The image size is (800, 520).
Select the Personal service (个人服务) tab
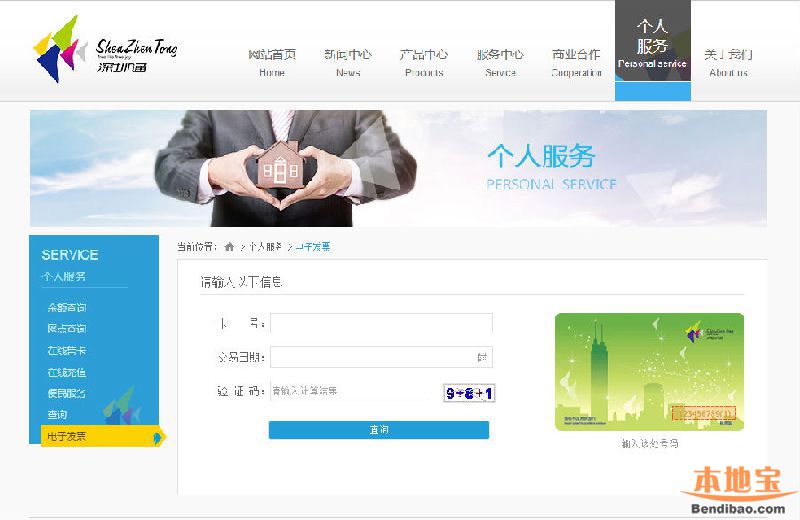(x=653, y=50)
